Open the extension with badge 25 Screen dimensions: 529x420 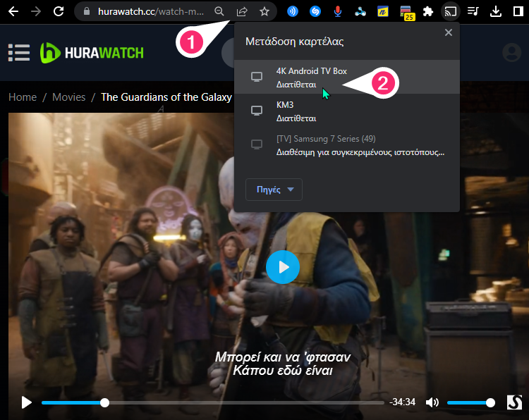tap(406, 13)
